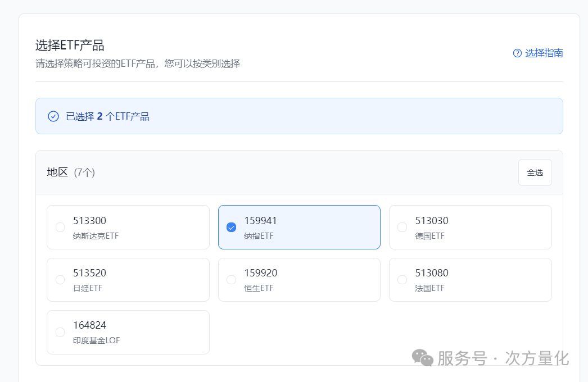Click the question mark help icon
The height and width of the screenshot is (382, 588).
(517, 53)
